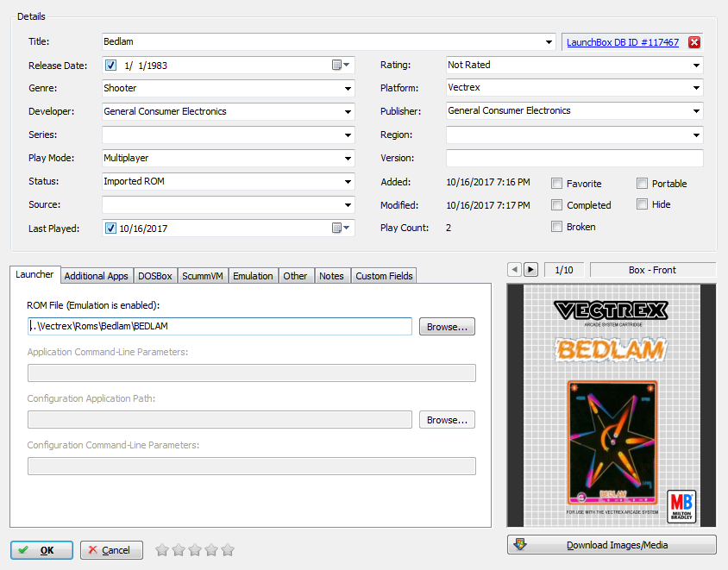
Task: Click the Modified date 10/16/2017 7:17 PM
Action: point(488,205)
